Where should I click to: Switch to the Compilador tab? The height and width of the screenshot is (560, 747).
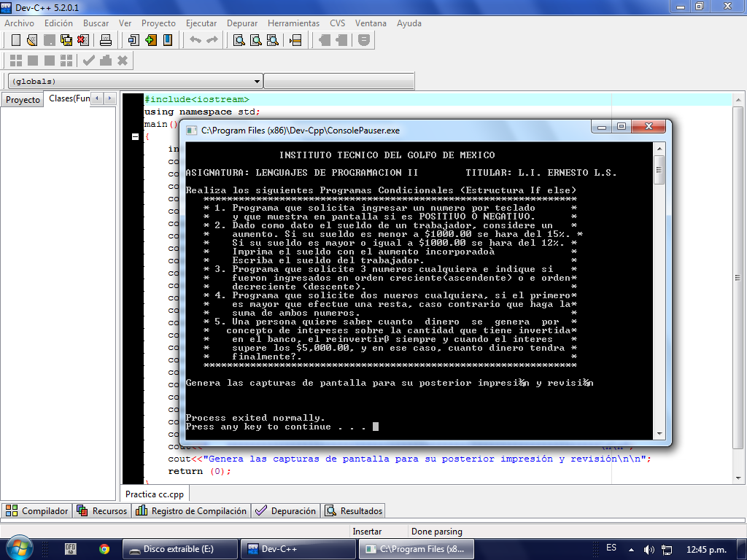point(37,511)
